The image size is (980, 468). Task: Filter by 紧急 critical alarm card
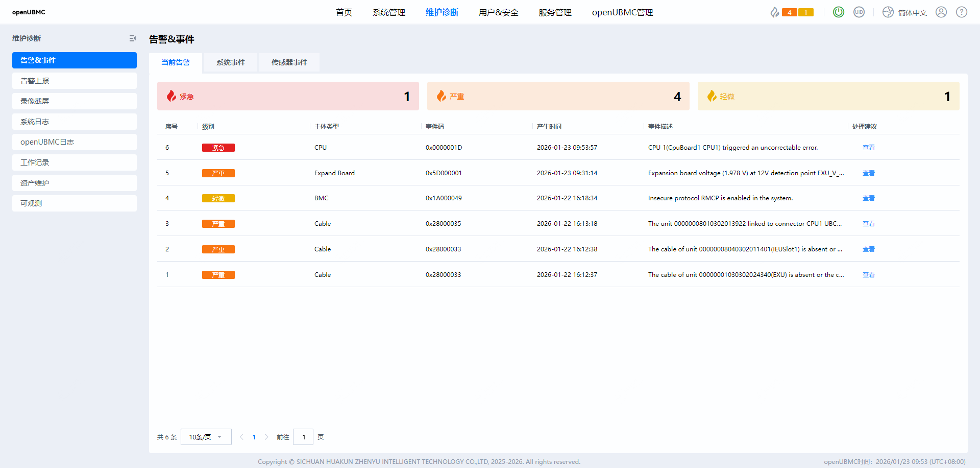[x=288, y=96]
